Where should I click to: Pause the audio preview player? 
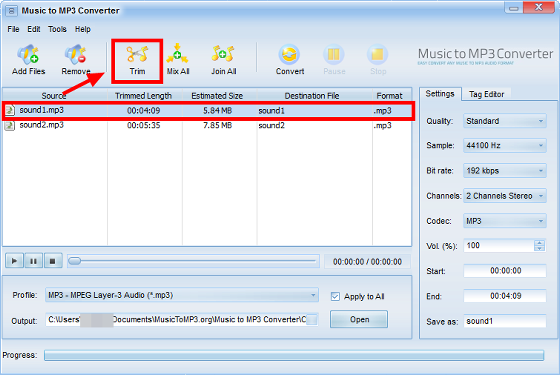coord(34,261)
